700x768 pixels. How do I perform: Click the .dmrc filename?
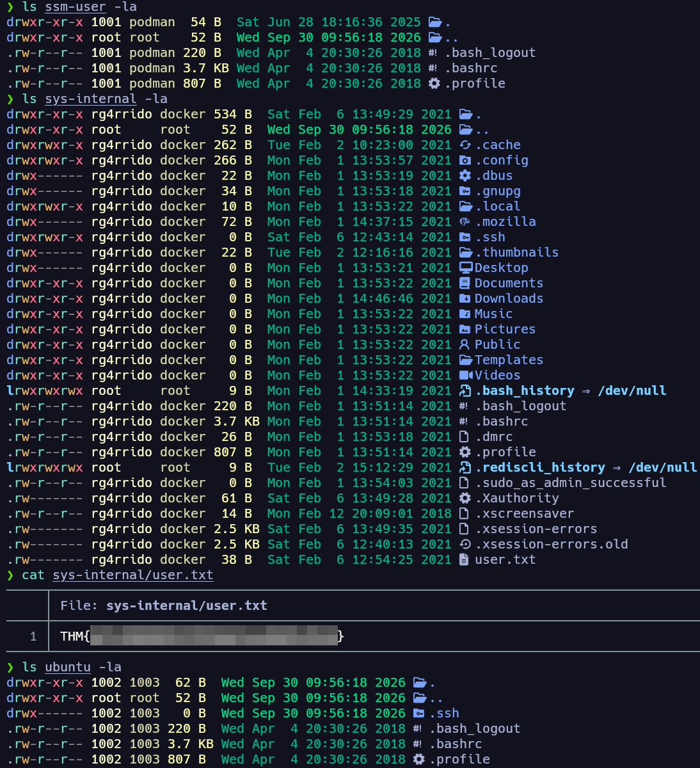point(494,437)
